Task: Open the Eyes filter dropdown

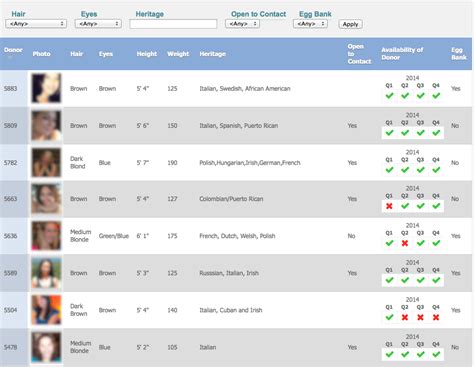Action: click(98, 24)
